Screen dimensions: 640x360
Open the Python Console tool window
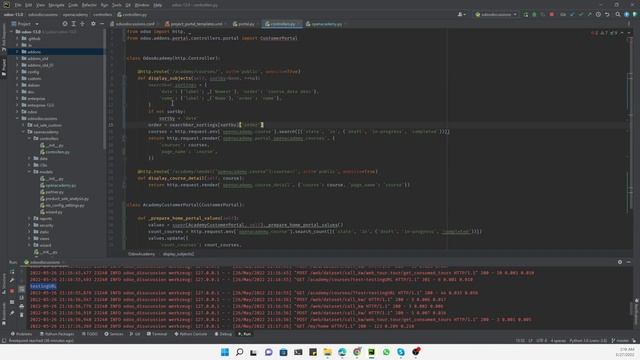click(191, 334)
